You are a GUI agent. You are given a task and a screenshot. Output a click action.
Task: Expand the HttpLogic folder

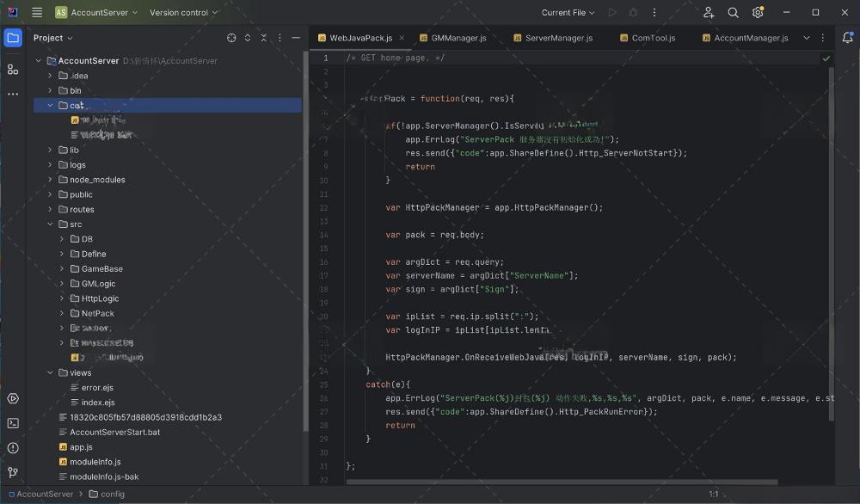coord(62,298)
